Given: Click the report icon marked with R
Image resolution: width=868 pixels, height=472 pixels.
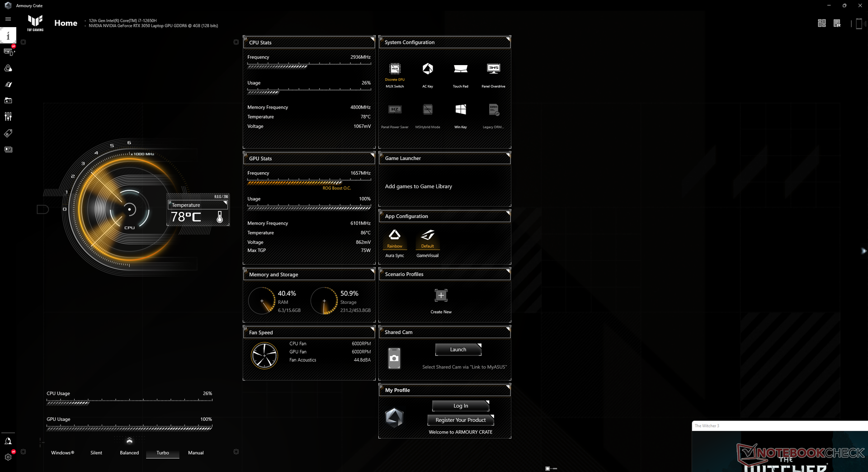Looking at the screenshot, I should 837,23.
